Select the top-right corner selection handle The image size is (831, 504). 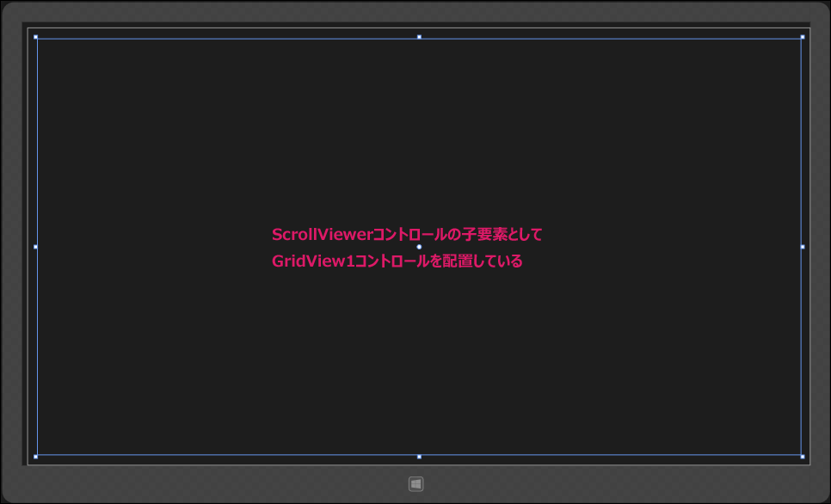pyautogui.click(x=803, y=37)
